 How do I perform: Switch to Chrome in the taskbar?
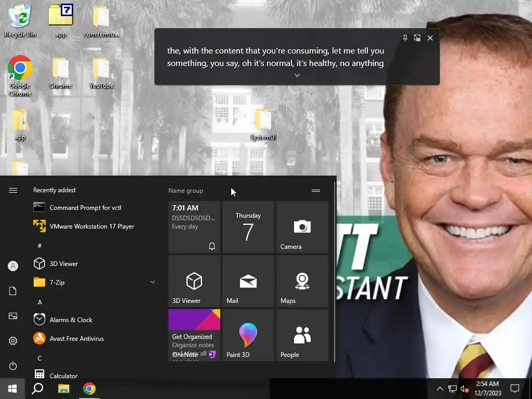89,389
